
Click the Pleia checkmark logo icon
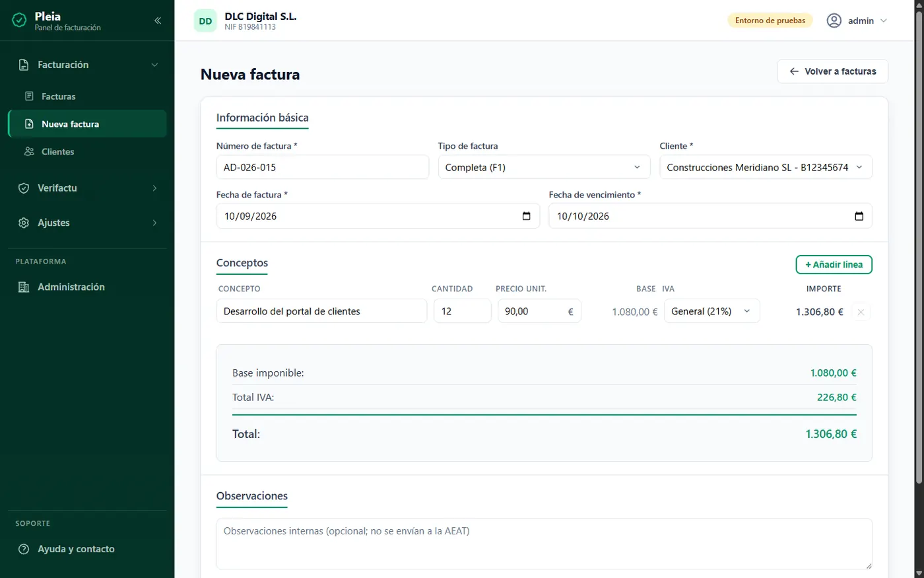[x=20, y=20]
